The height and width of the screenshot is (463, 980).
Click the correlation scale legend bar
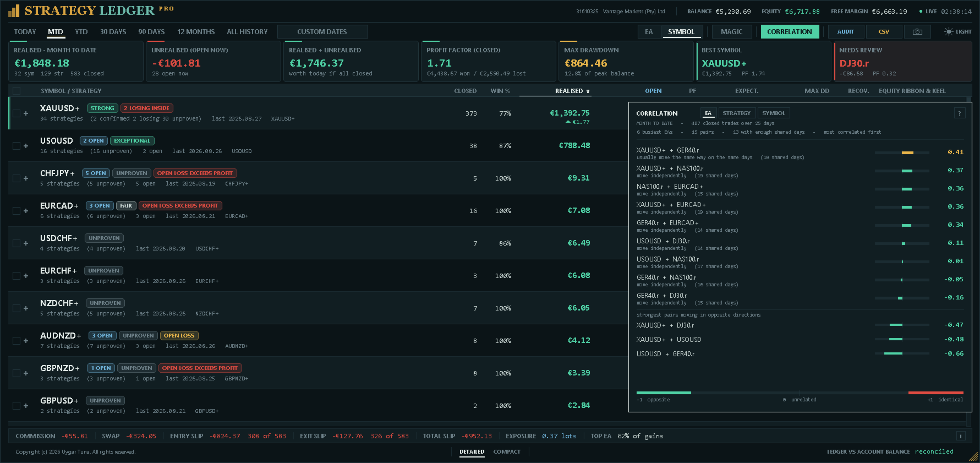(x=800, y=393)
